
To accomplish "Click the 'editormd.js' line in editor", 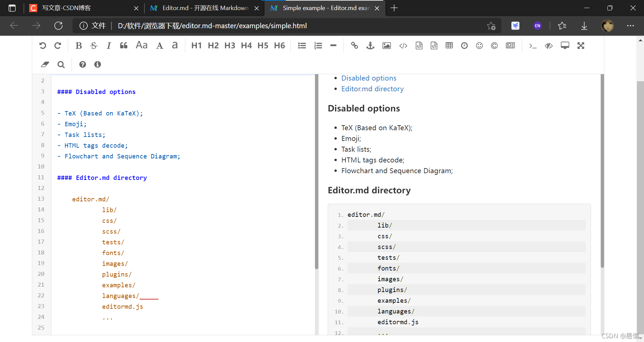I will 123,306.
